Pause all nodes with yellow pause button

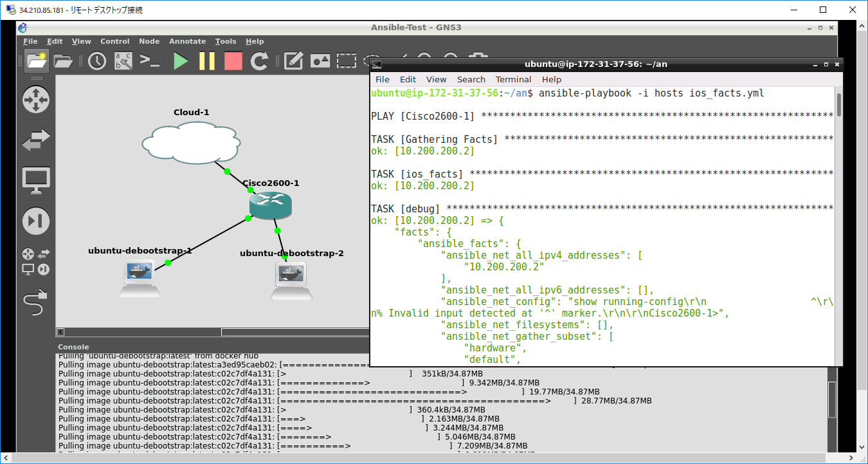click(207, 61)
